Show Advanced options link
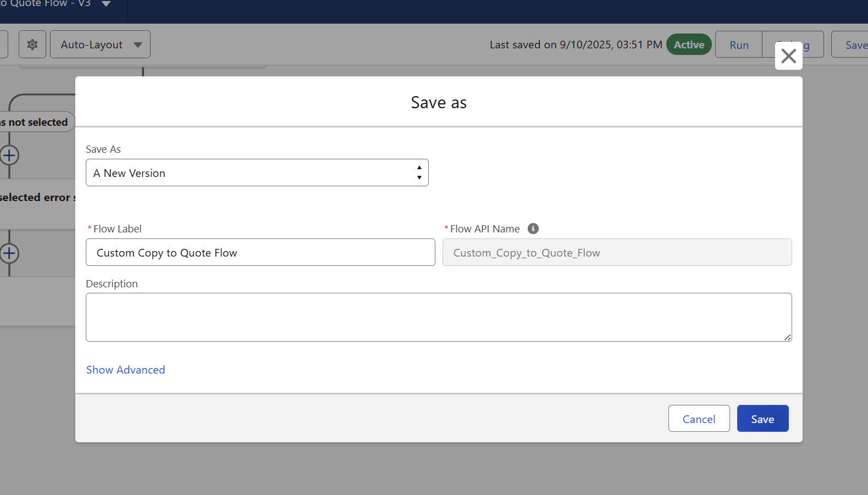The width and height of the screenshot is (868, 495). click(x=125, y=370)
